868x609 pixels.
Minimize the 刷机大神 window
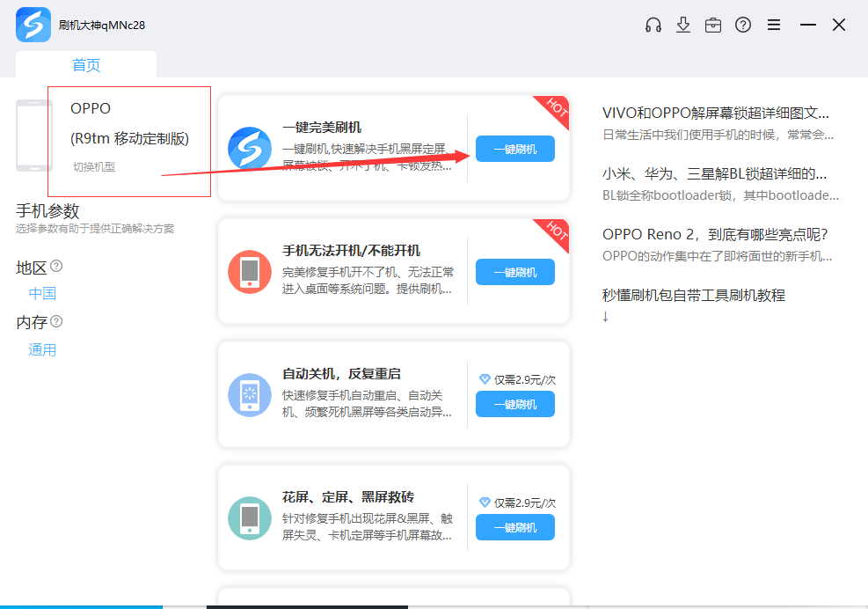click(807, 25)
